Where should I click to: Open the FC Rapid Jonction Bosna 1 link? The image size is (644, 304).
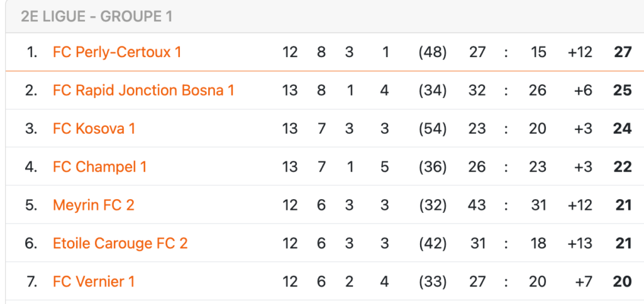[144, 90]
